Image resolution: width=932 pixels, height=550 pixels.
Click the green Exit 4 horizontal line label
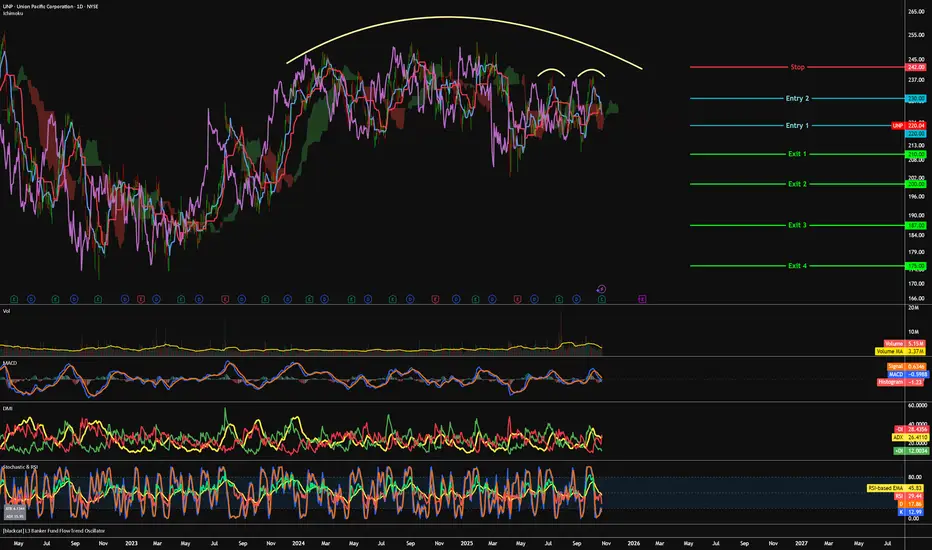coord(797,266)
